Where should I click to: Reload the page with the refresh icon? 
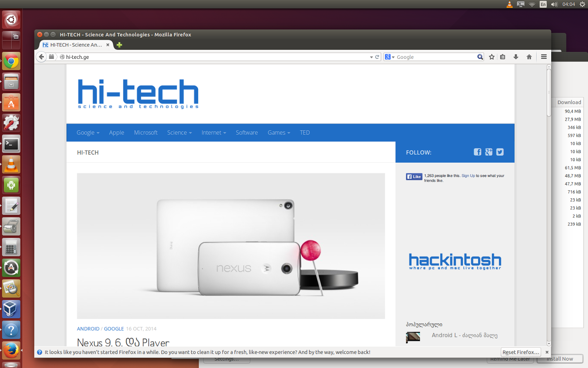[x=377, y=57]
